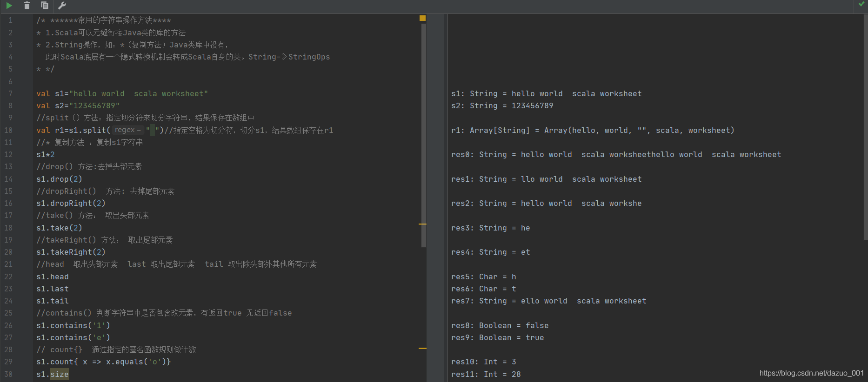Click s1.takeRight(2) code line
Image resolution: width=868 pixels, height=382 pixels.
tap(71, 252)
